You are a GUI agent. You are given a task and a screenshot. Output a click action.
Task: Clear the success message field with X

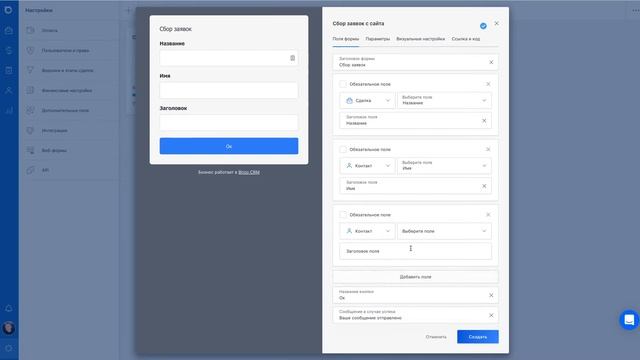coord(491,315)
